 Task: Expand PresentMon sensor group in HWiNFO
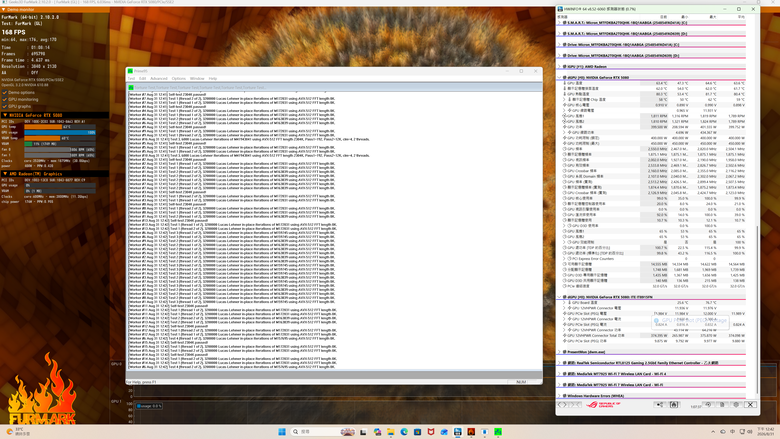(x=559, y=352)
